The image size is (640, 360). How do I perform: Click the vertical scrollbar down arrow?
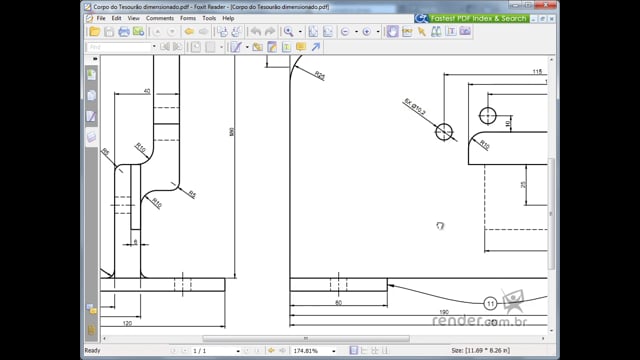551,330
